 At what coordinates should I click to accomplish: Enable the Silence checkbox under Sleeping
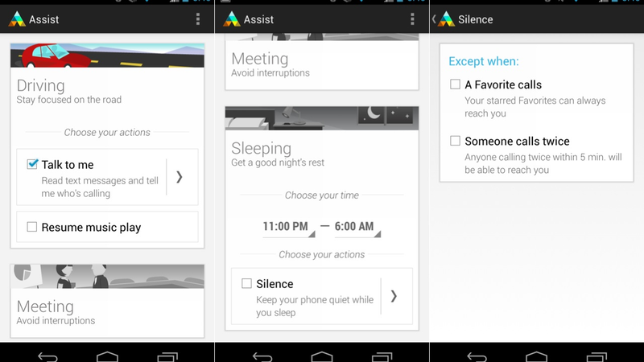pyautogui.click(x=246, y=283)
